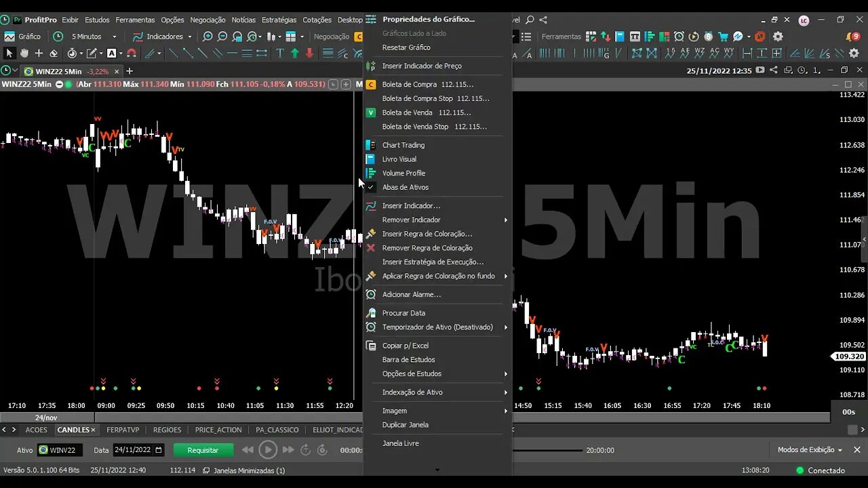Switch to the PRICE_ACTION tab
868x488 pixels.
click(x=218, y=430)
